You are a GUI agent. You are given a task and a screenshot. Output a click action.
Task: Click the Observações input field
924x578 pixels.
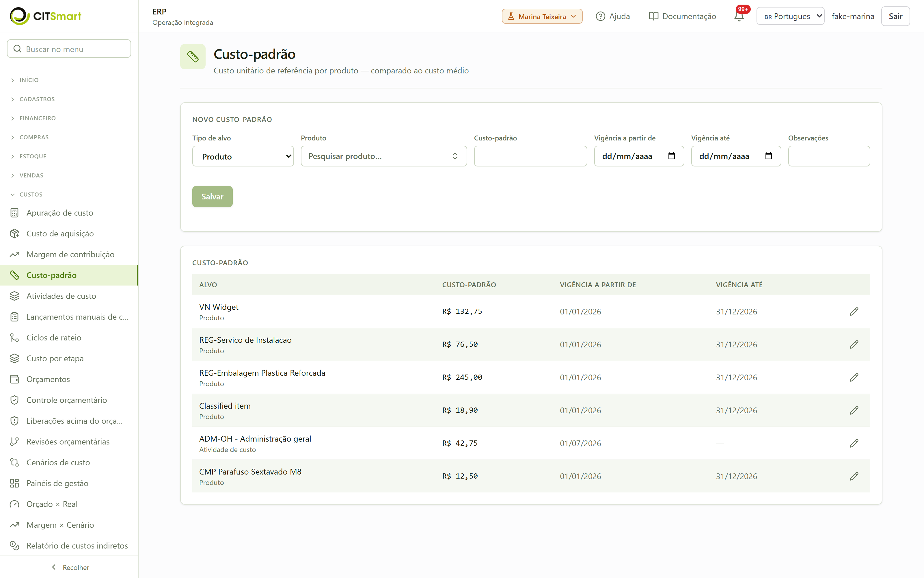[x=829, y=156]
